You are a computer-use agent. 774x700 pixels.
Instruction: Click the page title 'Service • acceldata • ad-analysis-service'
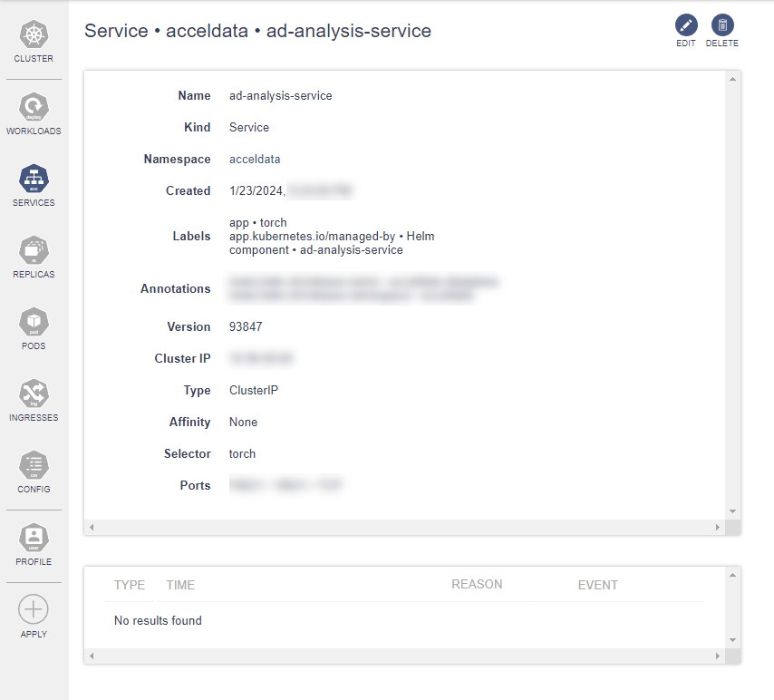257,31
